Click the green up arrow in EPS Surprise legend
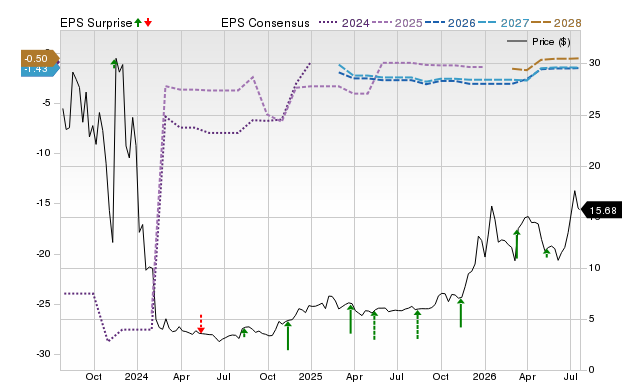 pos(138,22)
